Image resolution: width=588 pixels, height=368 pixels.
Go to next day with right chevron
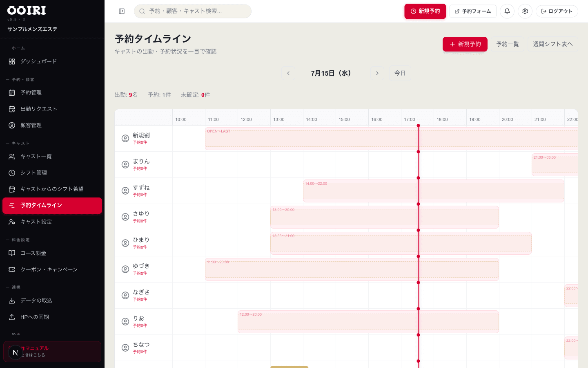coord(377,73)
